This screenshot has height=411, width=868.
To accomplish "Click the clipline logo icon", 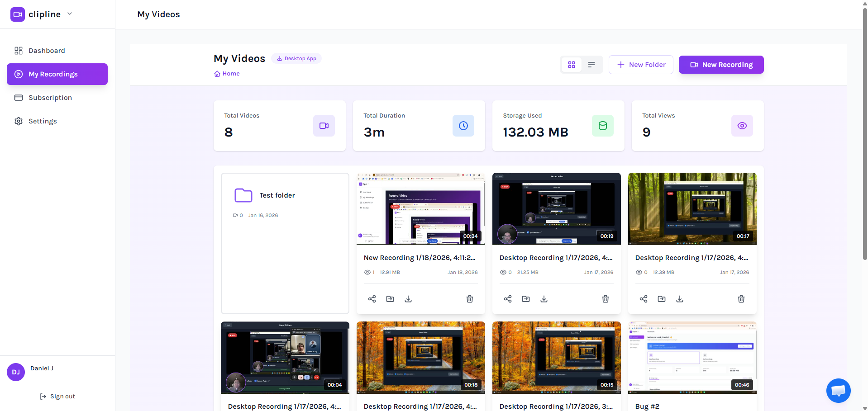I will 18,14.
